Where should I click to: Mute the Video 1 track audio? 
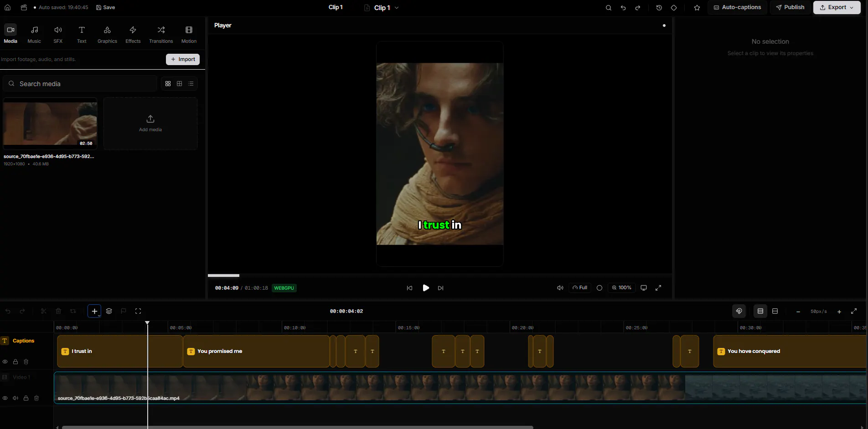tap(15, 398)
